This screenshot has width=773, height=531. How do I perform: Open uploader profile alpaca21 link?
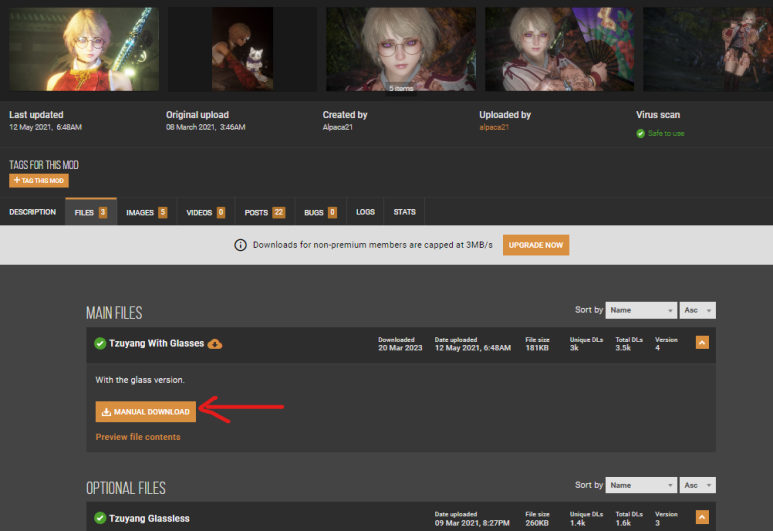click(494, 127)
